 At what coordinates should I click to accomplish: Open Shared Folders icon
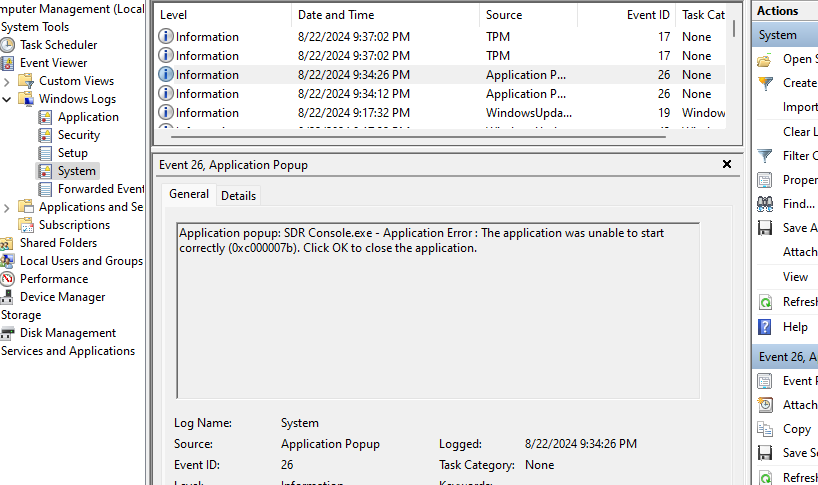click(7, 244)
